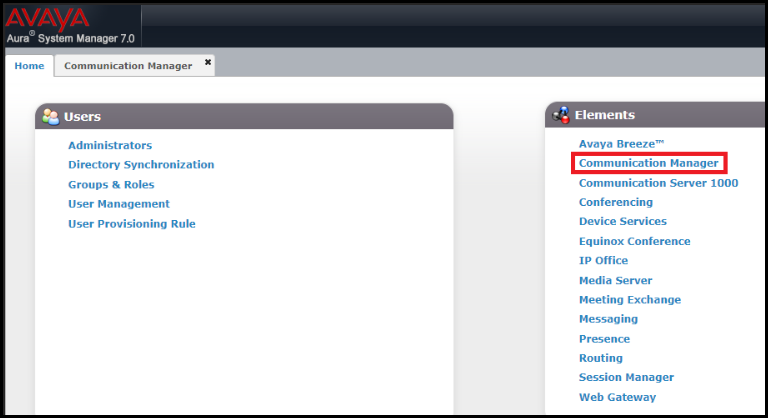Screen dimensions: 768x418
Task: Open Communication Manager under Elements
Action: [648, 163]
